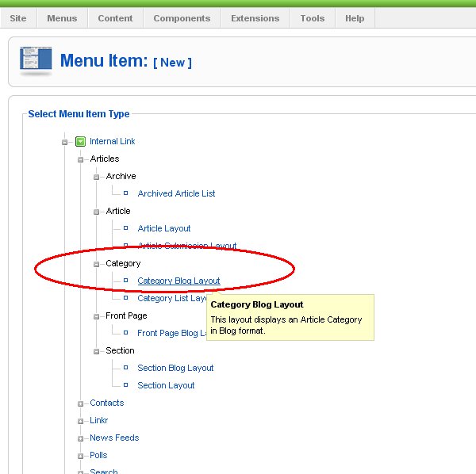Select Category List Layout link

pos(172,298)
